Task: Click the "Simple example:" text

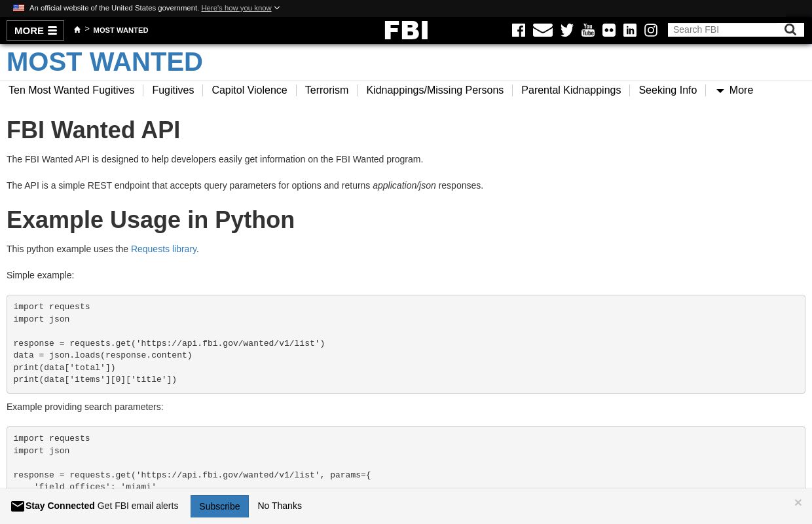Action: pos(41,275)
